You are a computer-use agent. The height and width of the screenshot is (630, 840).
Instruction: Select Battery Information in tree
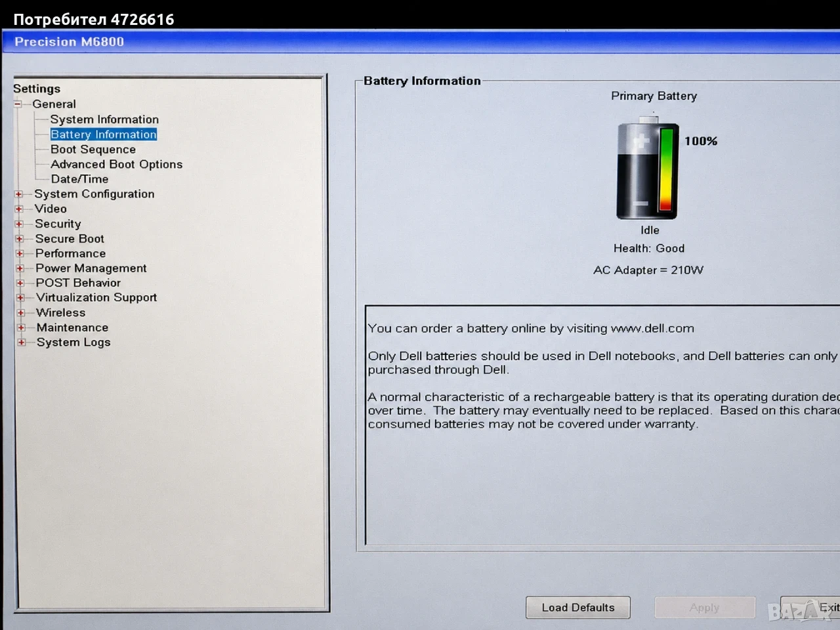[104, 135]
